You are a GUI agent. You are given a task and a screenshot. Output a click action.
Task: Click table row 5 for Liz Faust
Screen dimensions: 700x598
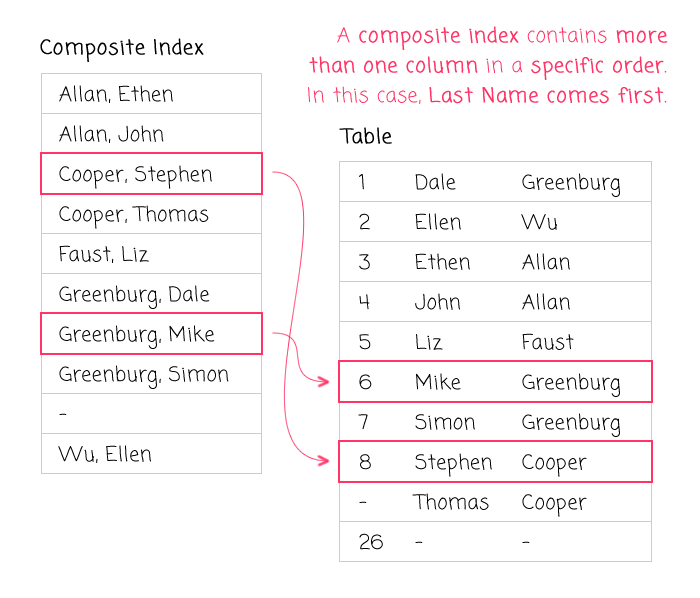click(495, 342)
